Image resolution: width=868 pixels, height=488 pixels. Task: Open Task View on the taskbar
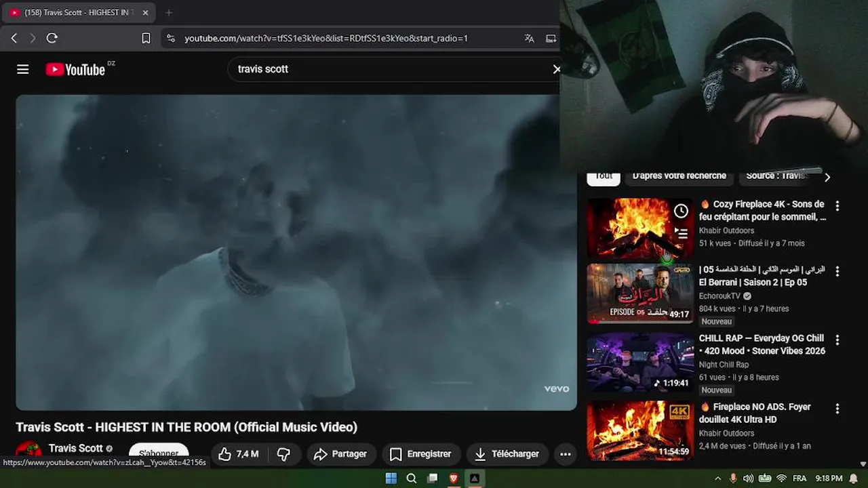[432, 479]
